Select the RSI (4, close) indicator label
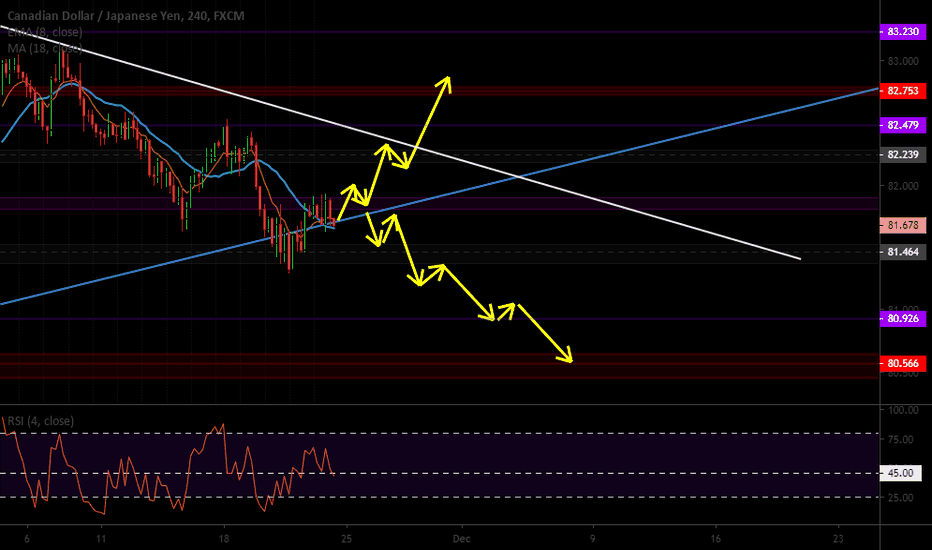 [x=41, y=421]
